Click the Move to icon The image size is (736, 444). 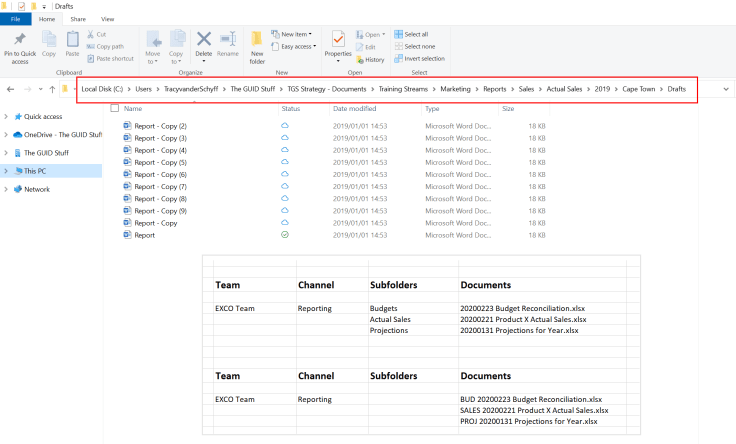(x=153, y=41)
